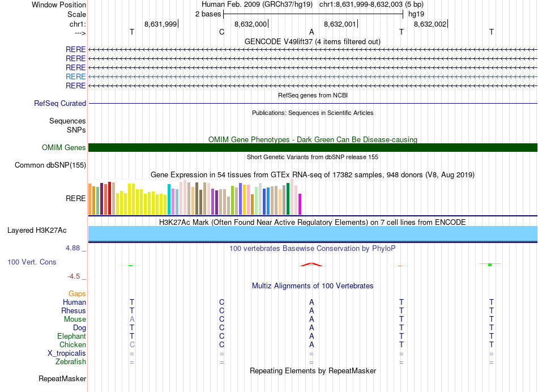This screenshot has width=538, height=392.
Task: Click the Gaps alignment label
Action: 77,294
